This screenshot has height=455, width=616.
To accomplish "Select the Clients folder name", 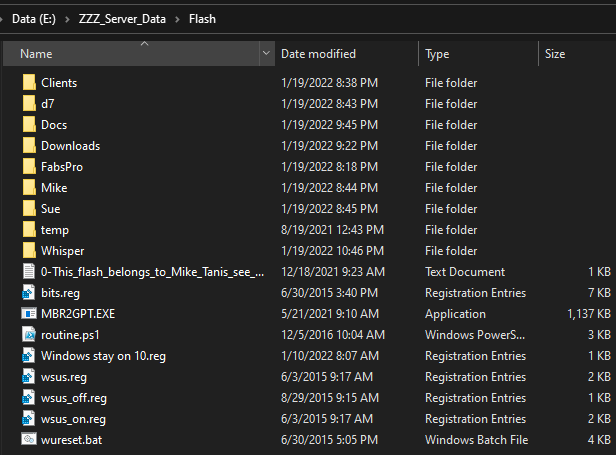I will tap(59, 83).
